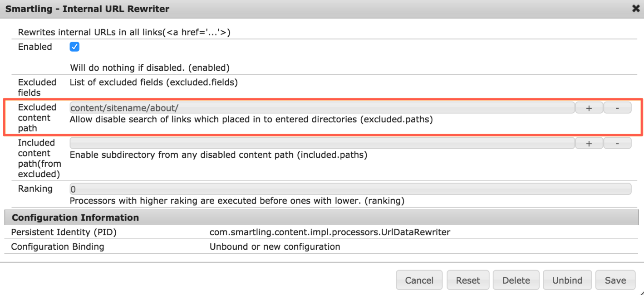The image size is (644, 295).
Task: Toggle the enabled setting off
Action: pyautogui.click(x=74, y=46)
